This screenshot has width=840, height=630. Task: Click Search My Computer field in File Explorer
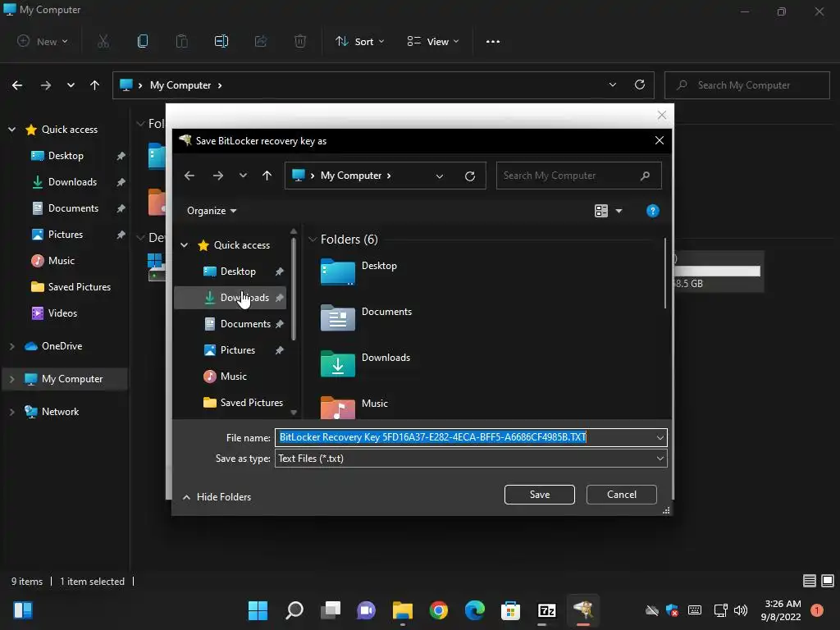point(746,85)
